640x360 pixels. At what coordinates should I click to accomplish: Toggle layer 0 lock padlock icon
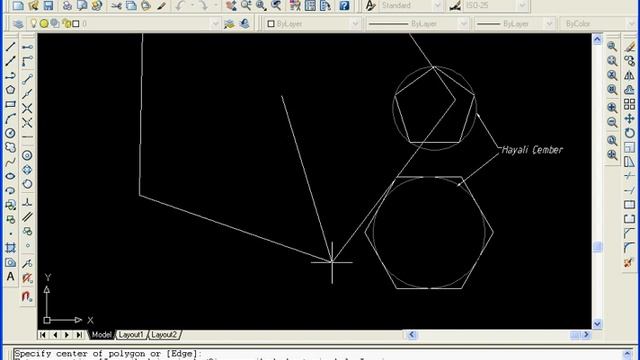[x=66, y=24]
